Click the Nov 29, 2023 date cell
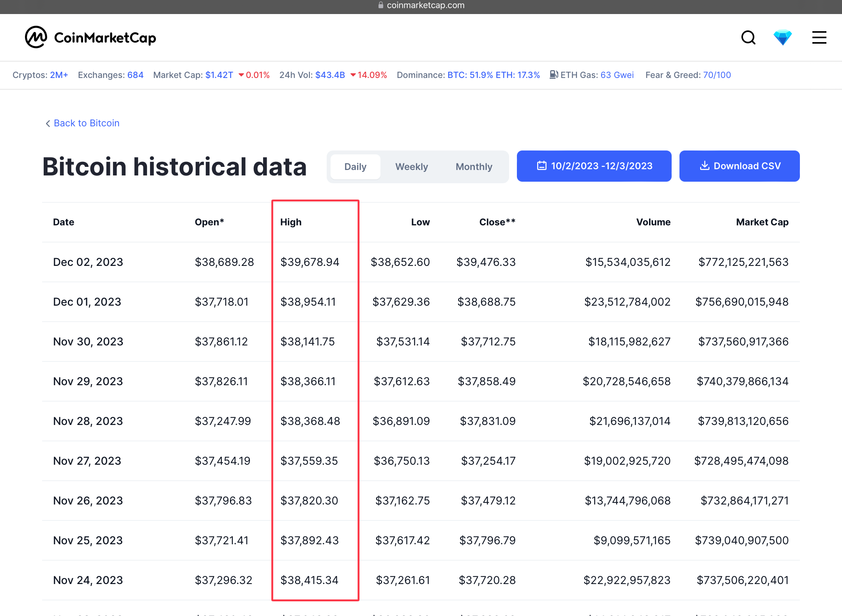This screenshot has height=616, width=842. tap(88, 381)
